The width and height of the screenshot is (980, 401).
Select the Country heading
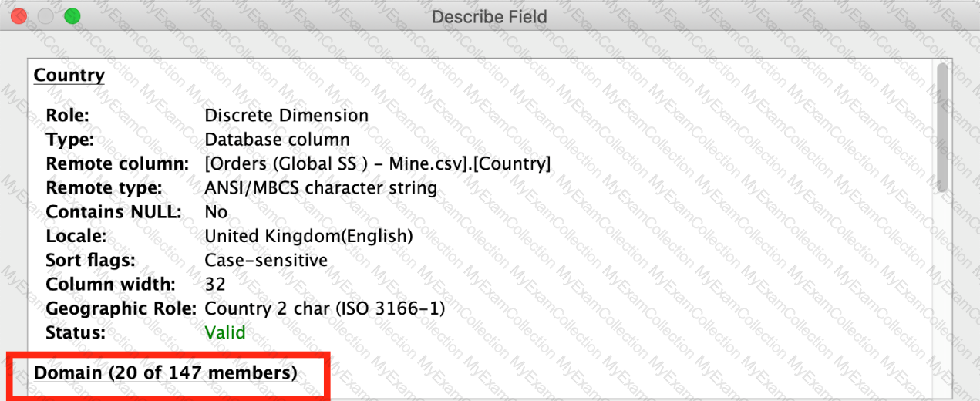click(69, 76)
